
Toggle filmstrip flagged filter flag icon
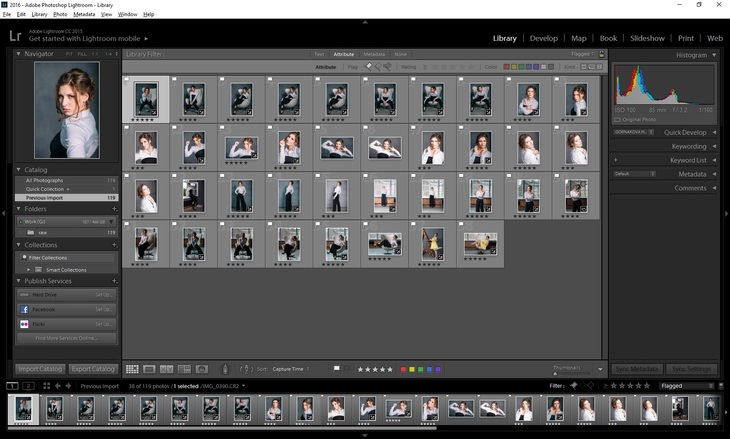574,386
